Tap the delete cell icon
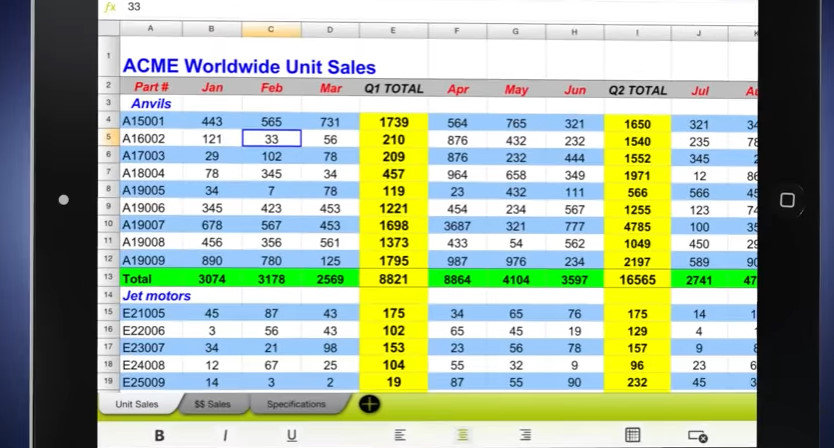834x448 pixels. click(697, 436)
